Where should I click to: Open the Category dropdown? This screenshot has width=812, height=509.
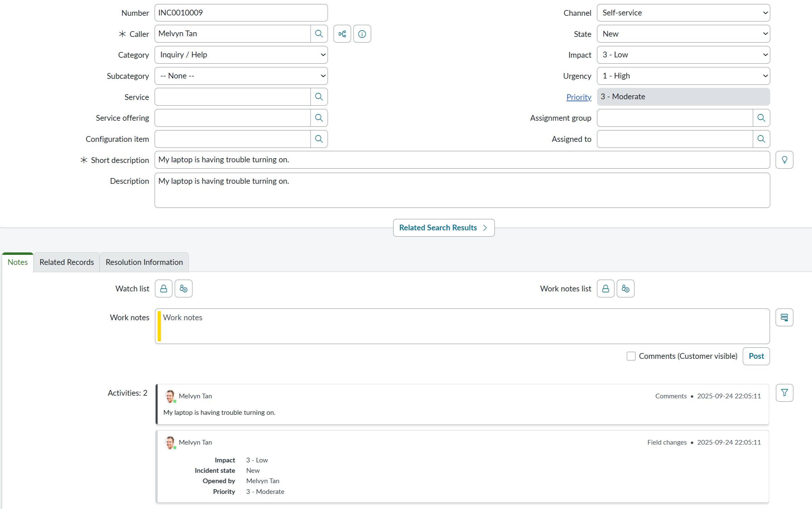point(241,55)
